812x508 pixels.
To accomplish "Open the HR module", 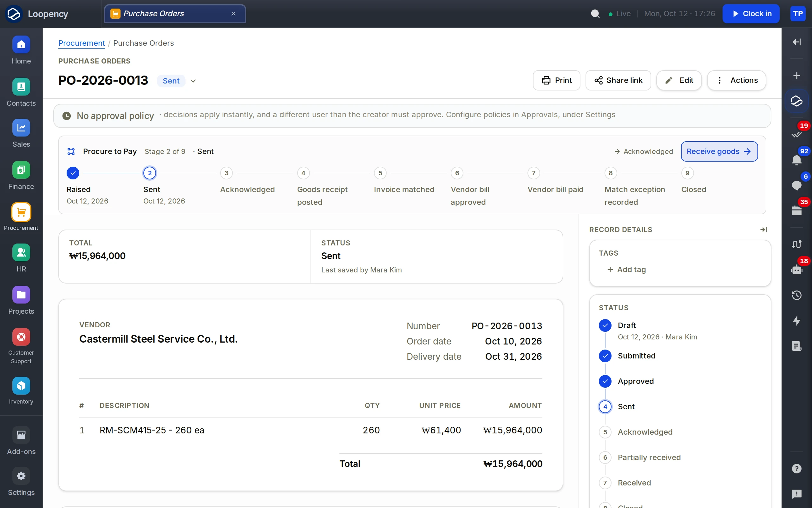I will (x=21, y=259).
